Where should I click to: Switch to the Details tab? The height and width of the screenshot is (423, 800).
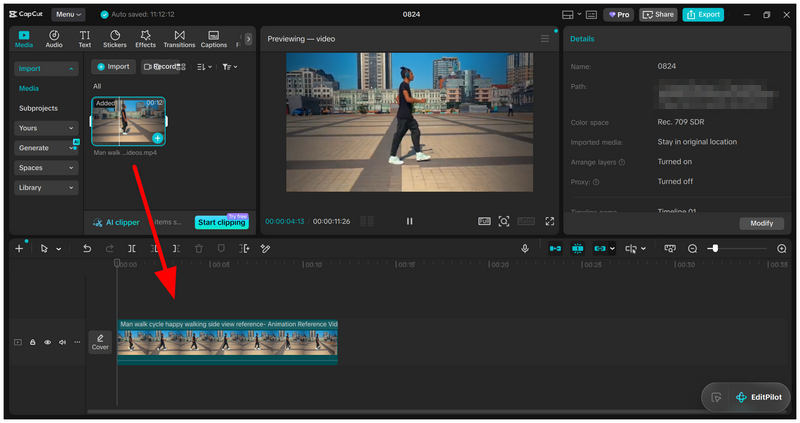(x=582, y=39)
